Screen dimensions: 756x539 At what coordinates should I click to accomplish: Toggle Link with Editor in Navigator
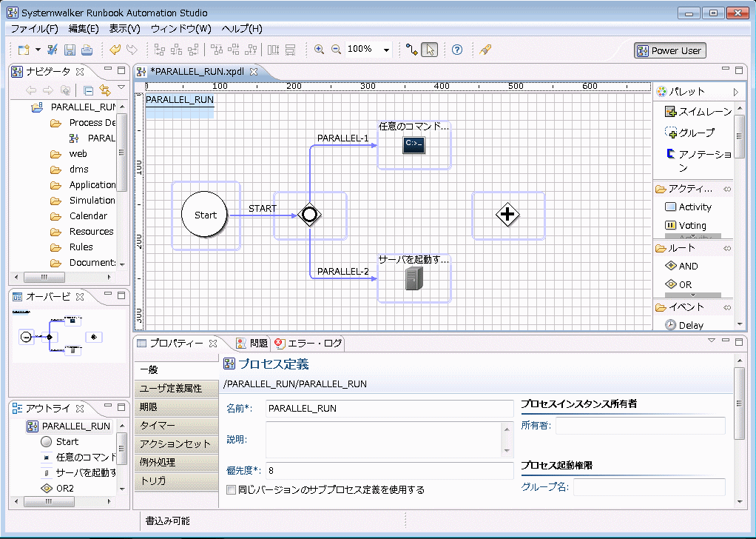(104, 90)
